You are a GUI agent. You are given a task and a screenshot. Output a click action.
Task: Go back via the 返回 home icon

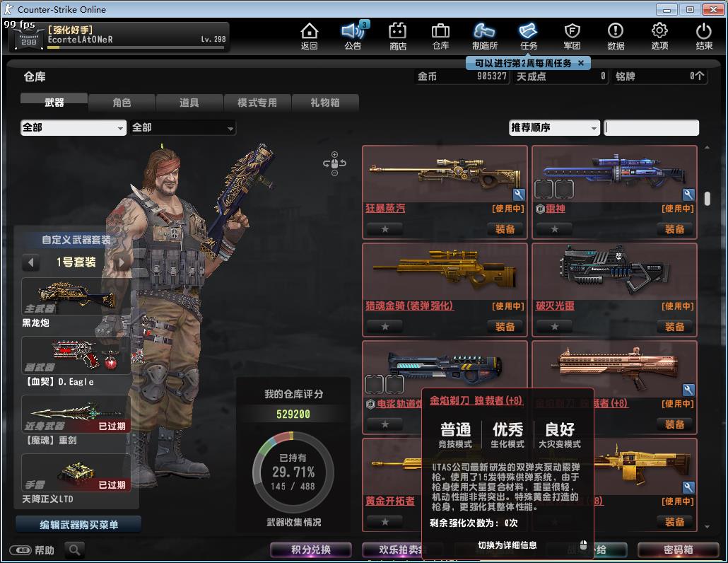309,36
